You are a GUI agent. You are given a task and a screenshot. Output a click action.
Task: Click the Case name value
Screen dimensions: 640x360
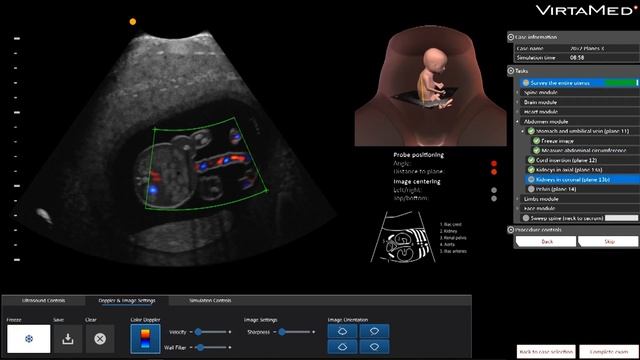[x=587, y=48]
